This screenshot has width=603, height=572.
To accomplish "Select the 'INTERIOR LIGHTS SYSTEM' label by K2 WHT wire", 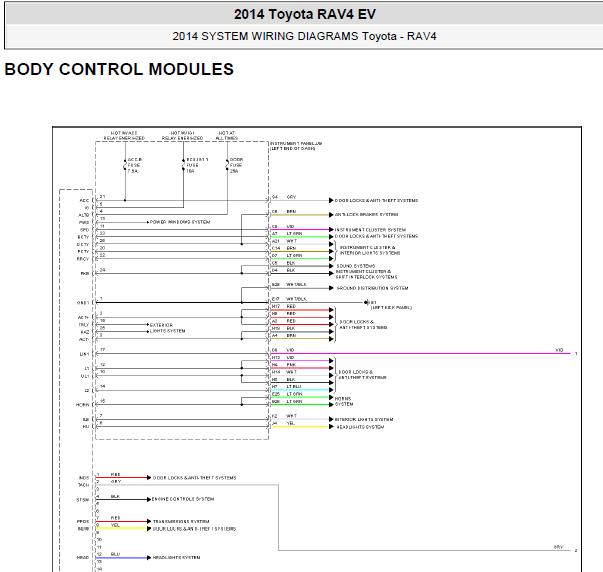I will click(x=364, y=420).
